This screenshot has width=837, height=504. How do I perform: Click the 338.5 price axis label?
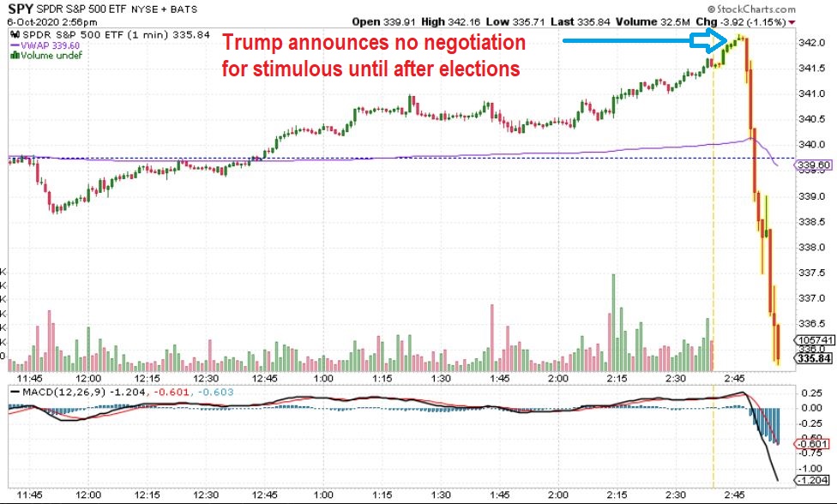pyautogui.click(x=812, y=221)
